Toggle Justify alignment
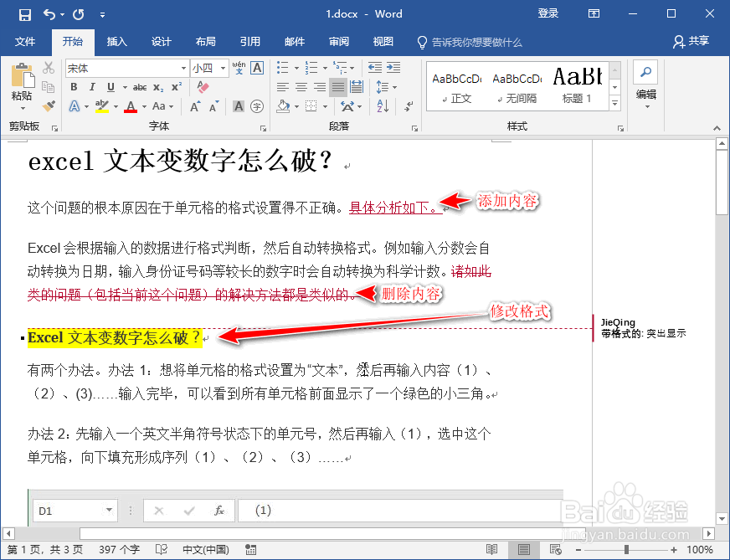Viewport: 730px width, 560px height. 338,87
